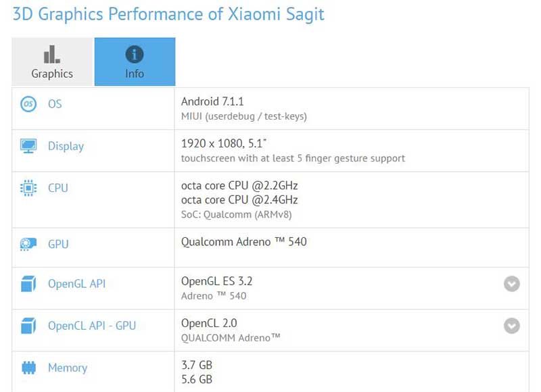The height and width of the screenshot is (392, 541).
Task: Click the Android 7.1.1 OS value text
Action: (212, 101)
